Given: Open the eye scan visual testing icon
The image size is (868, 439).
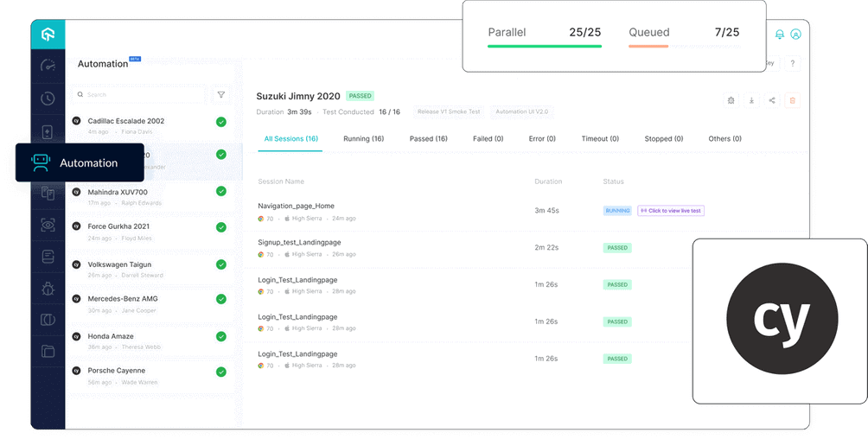Looking at the screenshot, I should [48, 225].
